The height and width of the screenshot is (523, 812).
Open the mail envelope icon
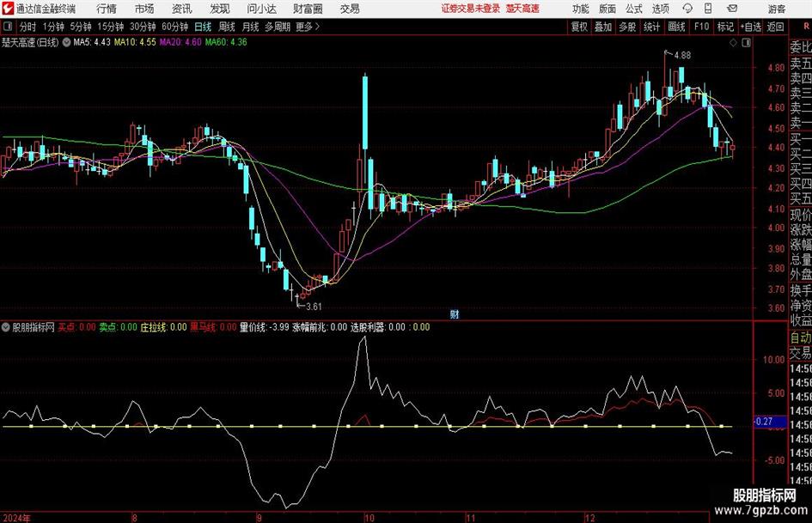click(732, 9)
